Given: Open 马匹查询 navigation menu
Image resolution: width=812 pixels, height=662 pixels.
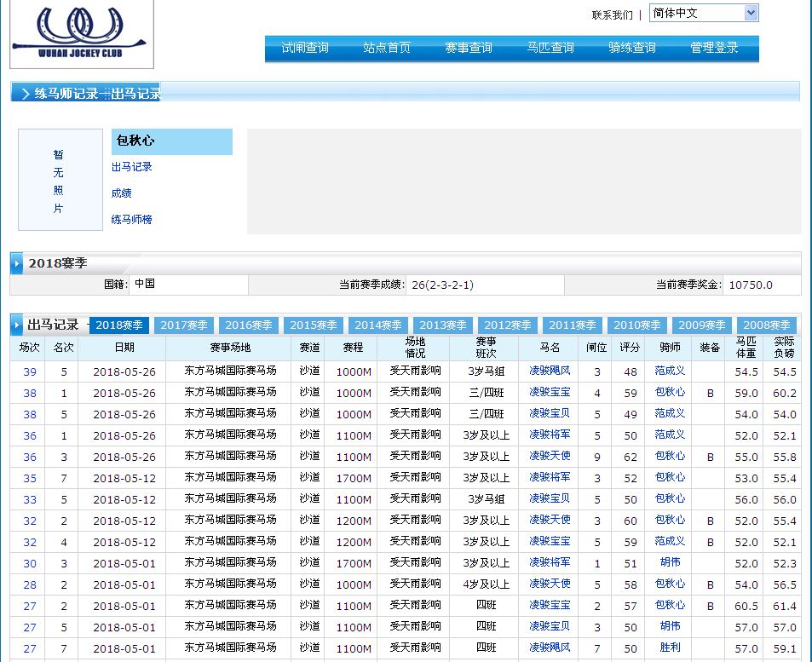Looking at the screenshot, I should point(550,48).
